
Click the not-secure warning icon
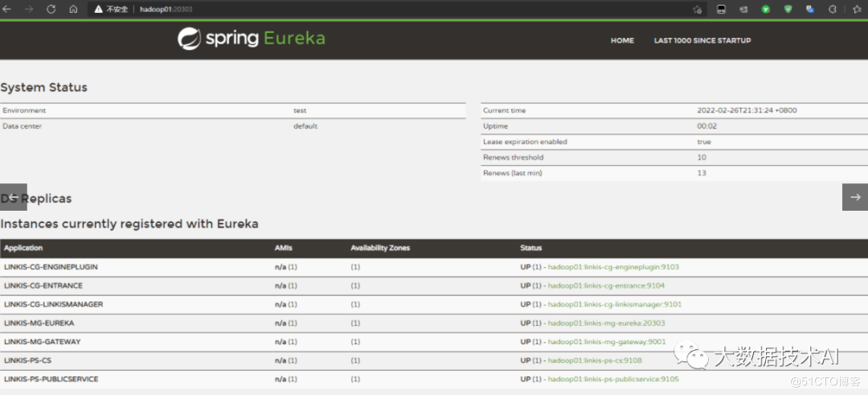pyautogui.click(x=99, y=10)
